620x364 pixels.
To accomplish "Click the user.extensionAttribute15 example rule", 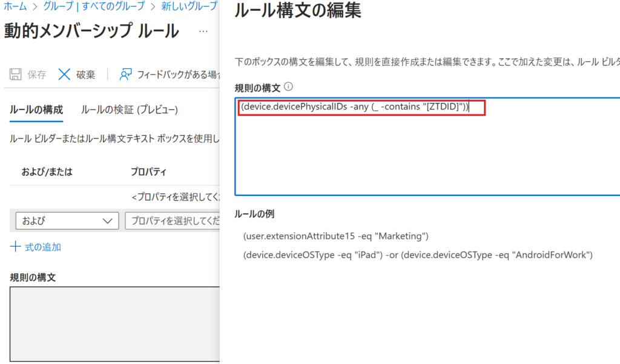I will [335, 235].
